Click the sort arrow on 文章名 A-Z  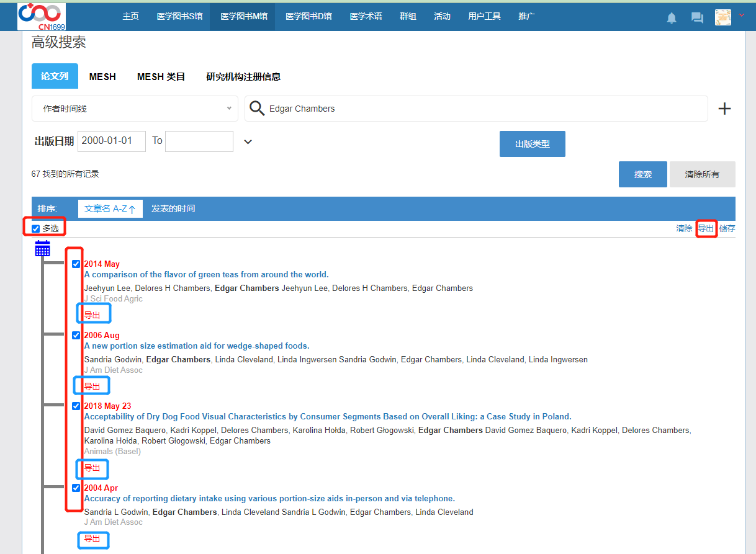132,209
